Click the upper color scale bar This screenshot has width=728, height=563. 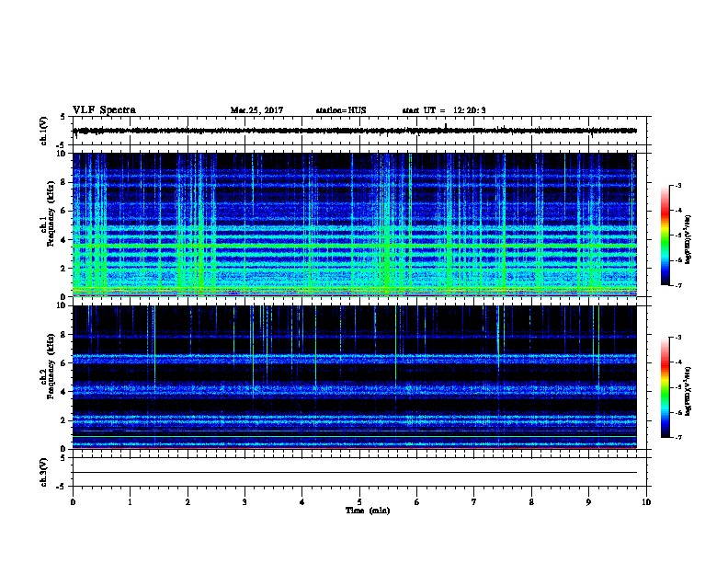(665, 236)
